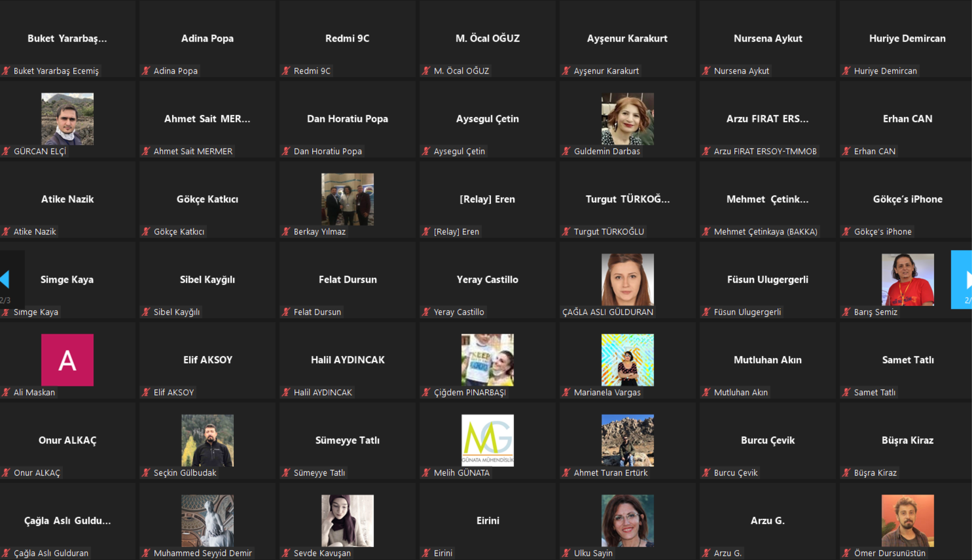The height and width of the screenshot is (560, 972).
Task: Select Melih GÜNATA logo avatar
Action: [x=487, y=440]
